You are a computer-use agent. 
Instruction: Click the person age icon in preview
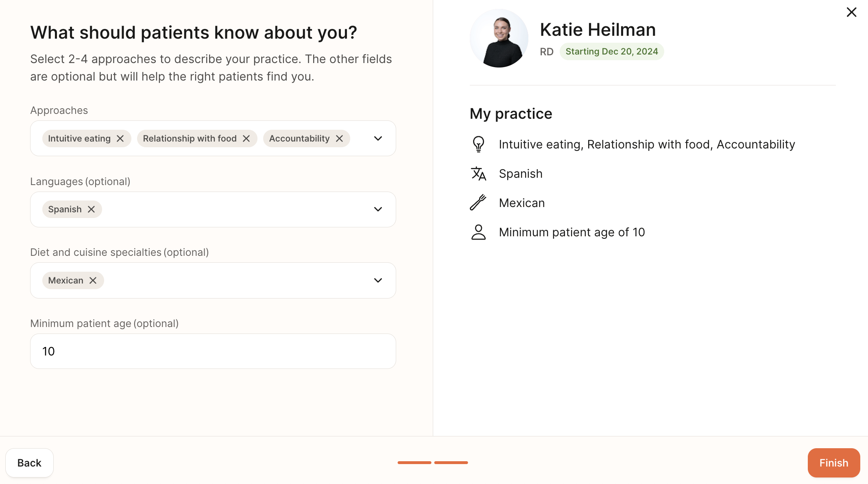coord(478,232)
